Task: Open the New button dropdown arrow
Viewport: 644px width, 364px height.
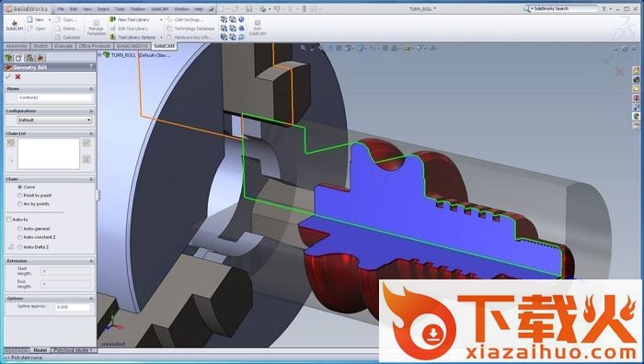Action: (50, 19)
